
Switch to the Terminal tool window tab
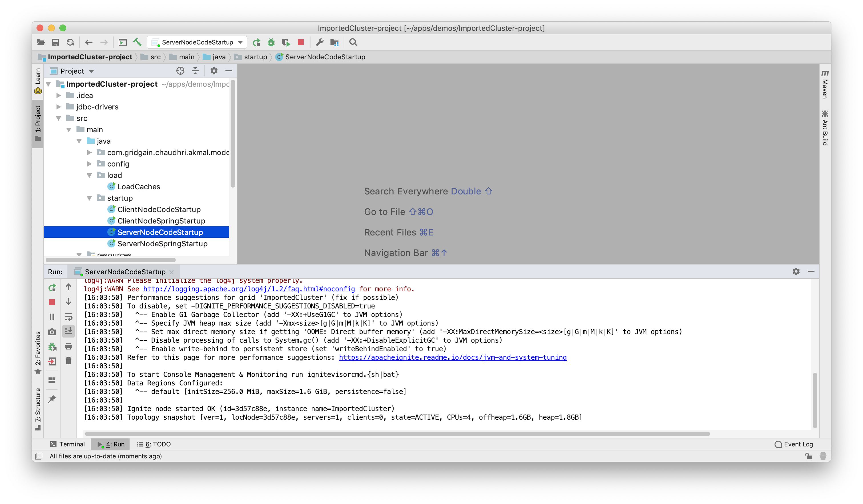[x=67, y=444]
